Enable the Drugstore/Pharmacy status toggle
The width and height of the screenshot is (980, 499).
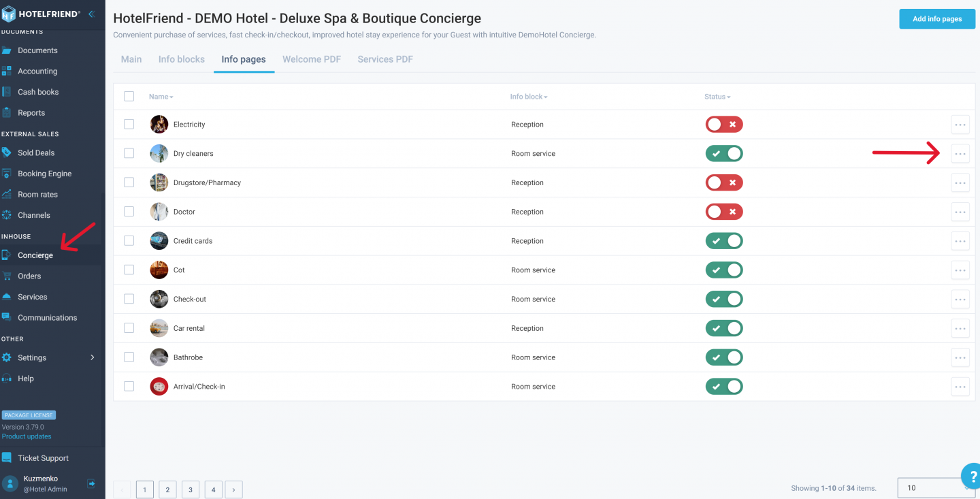pyautogui.click(x=724, y=182)
